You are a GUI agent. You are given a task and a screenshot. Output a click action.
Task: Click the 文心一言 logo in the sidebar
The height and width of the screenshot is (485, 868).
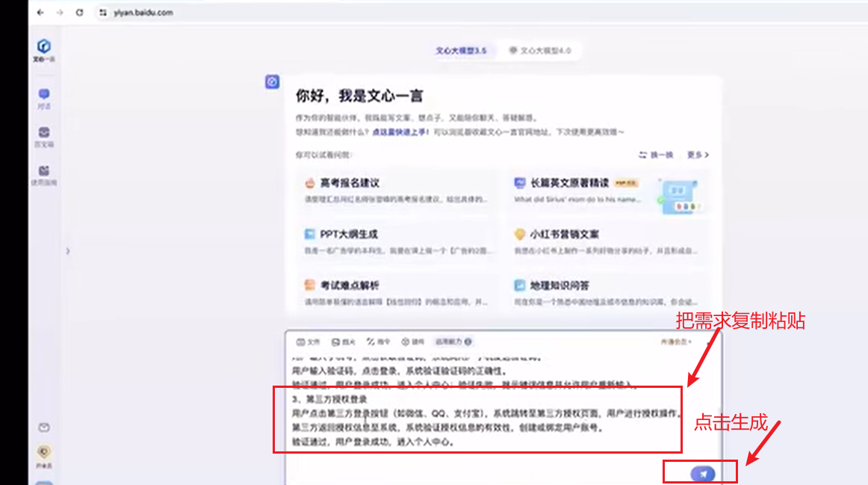click(44, 50)
